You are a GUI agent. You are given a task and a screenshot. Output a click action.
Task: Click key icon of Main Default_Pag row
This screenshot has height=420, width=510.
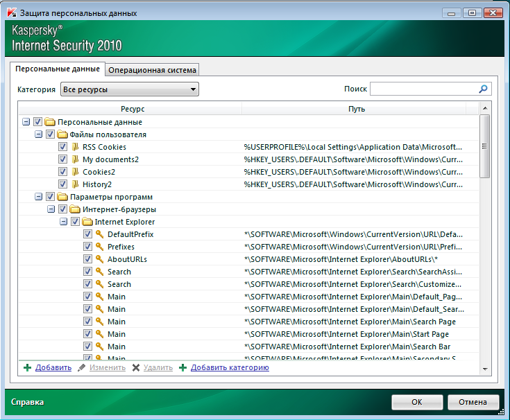click(x=100, y=296)
